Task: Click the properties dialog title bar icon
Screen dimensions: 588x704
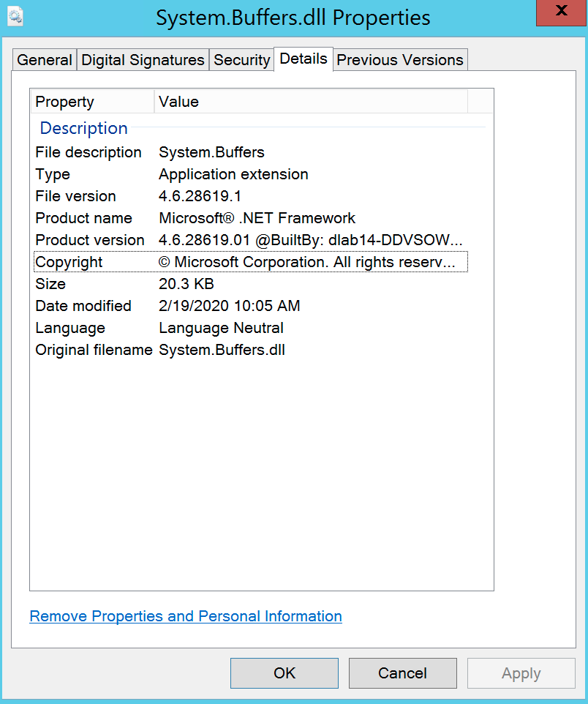Action: click(x=15, y=16)
